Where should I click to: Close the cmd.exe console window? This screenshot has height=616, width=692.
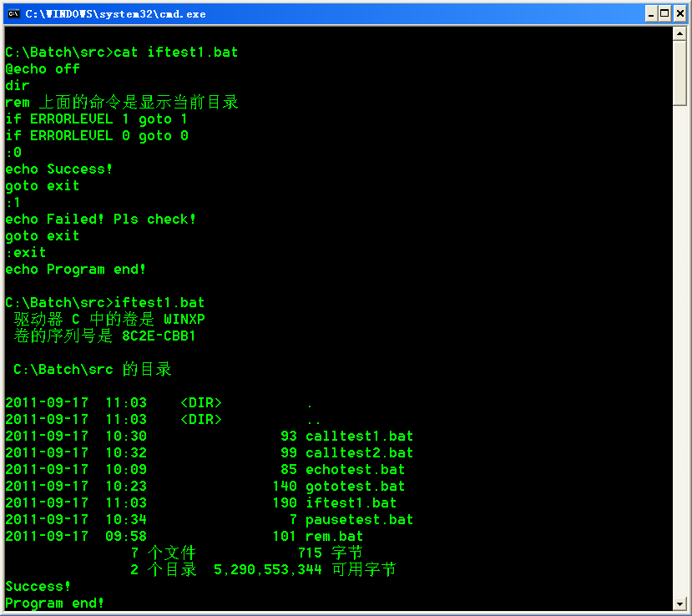coord(679,13)
